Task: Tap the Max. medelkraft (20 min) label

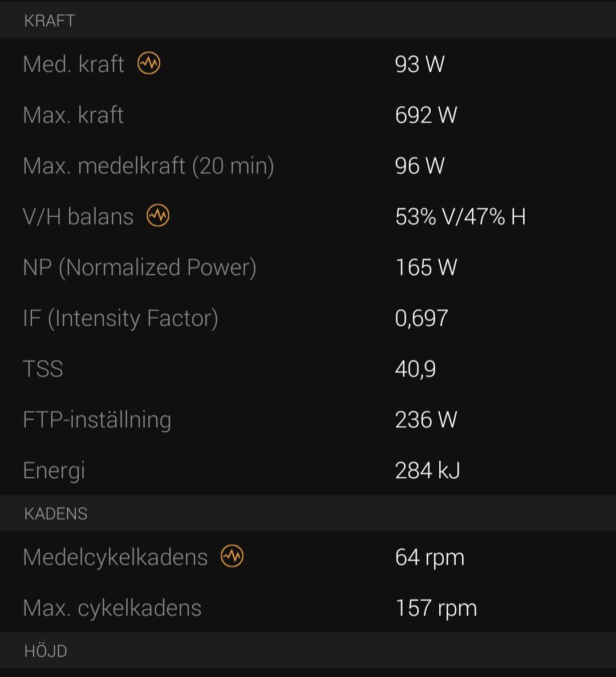Action: click(x=148, y=166)
